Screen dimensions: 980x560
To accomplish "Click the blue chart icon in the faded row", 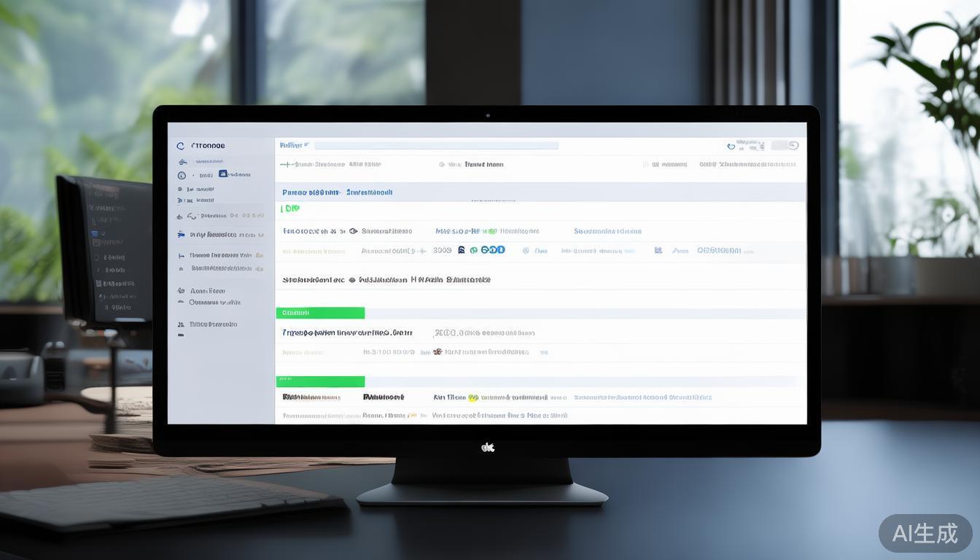I will 658,250.
